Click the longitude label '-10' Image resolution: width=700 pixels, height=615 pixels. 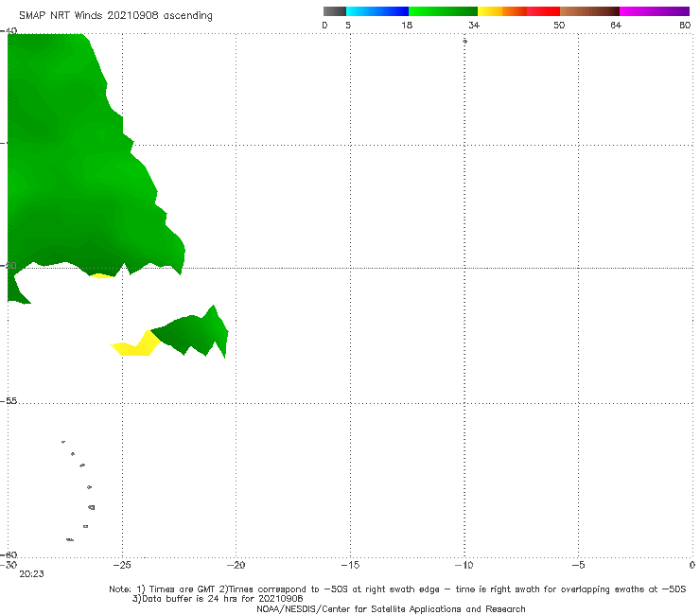click(x=464, y=565)
